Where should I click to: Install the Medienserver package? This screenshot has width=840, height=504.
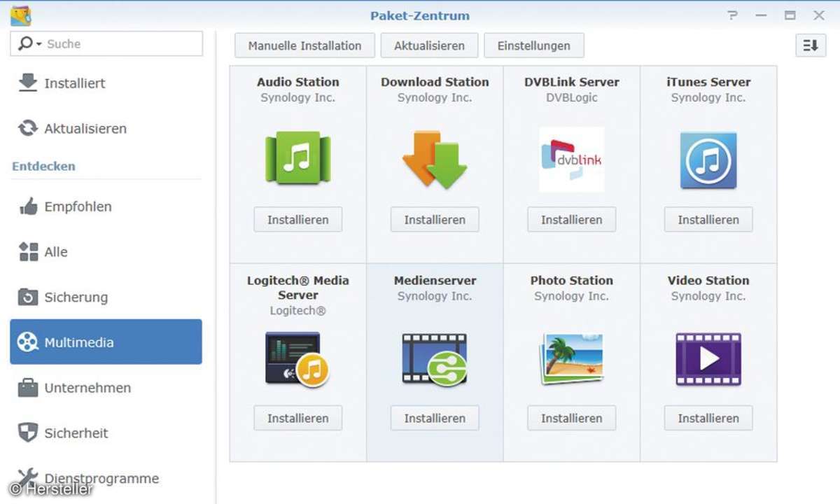pyautogui.click(x=435, y=418)
